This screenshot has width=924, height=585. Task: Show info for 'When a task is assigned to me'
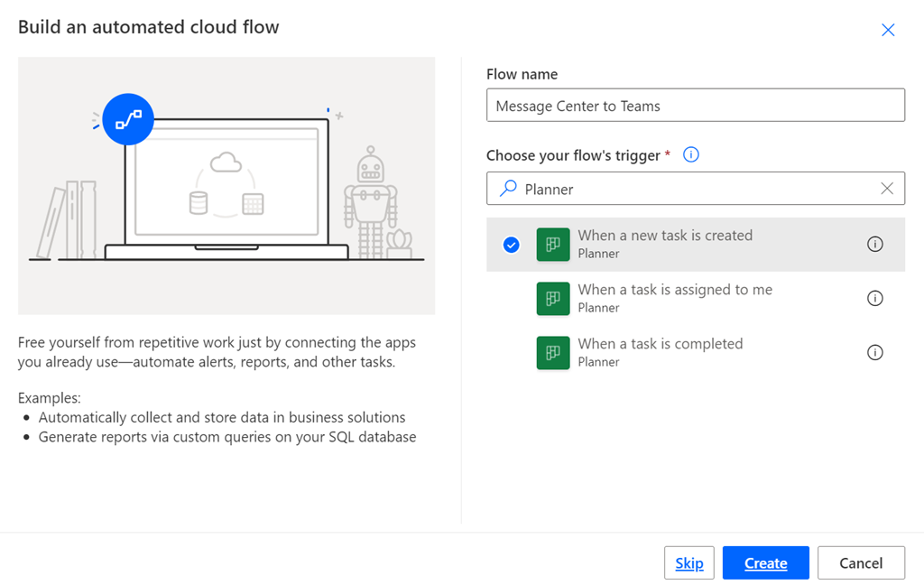click(x=874, y=299)
